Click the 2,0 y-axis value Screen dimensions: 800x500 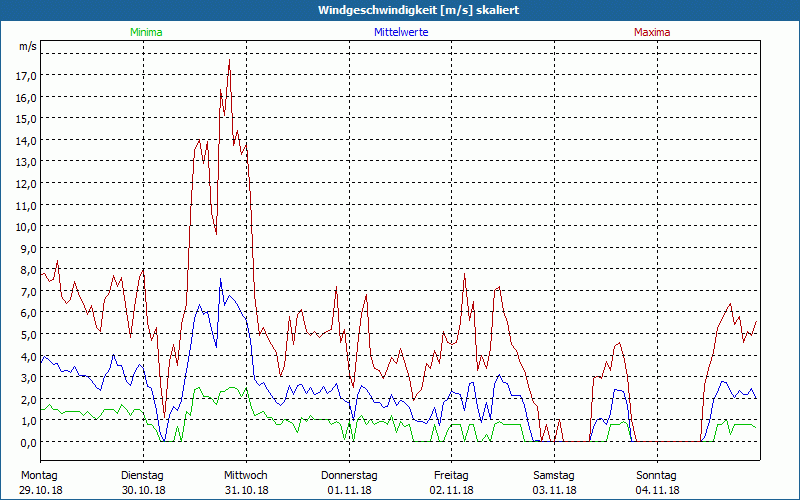[29, 399]
